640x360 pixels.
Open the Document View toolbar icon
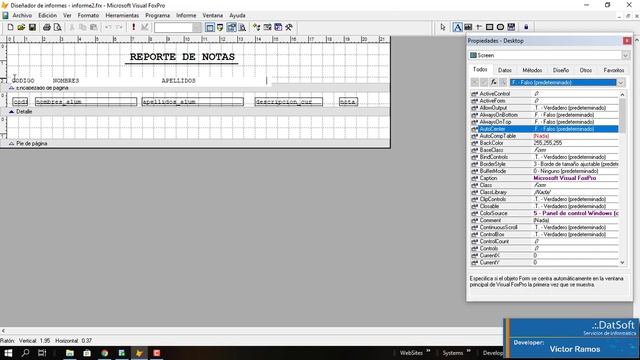[242, 27]
